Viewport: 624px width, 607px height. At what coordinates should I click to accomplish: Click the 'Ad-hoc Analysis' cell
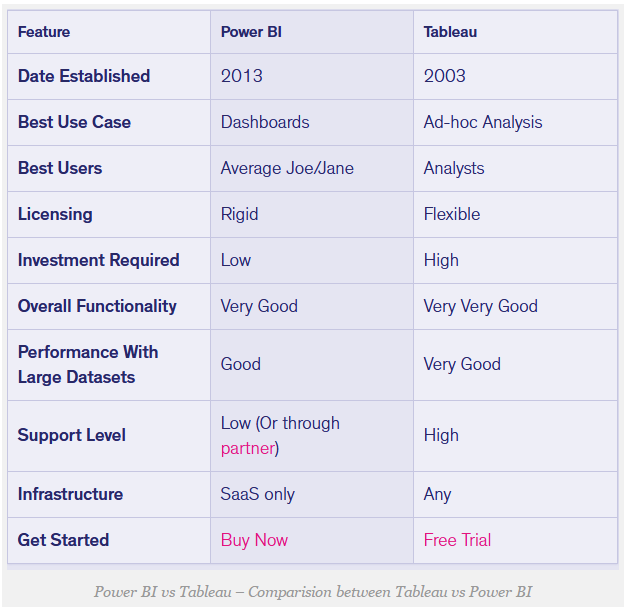(x=483, y=122)
